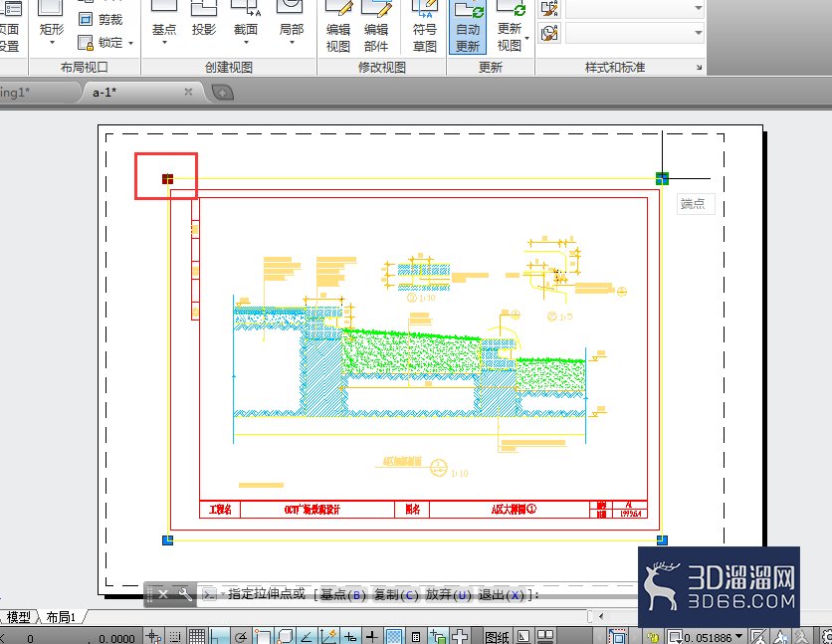
Task: Toggle Object Snap in status bar
Action: pos(263,637)
